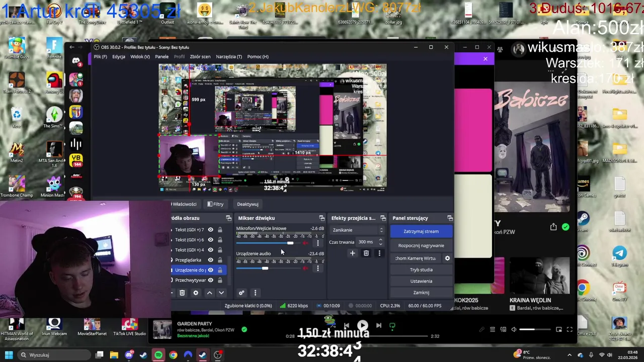This screenshot has height=362, width=644.
Task: Open Urządzenie audio three-dot options
Action: 317,268
